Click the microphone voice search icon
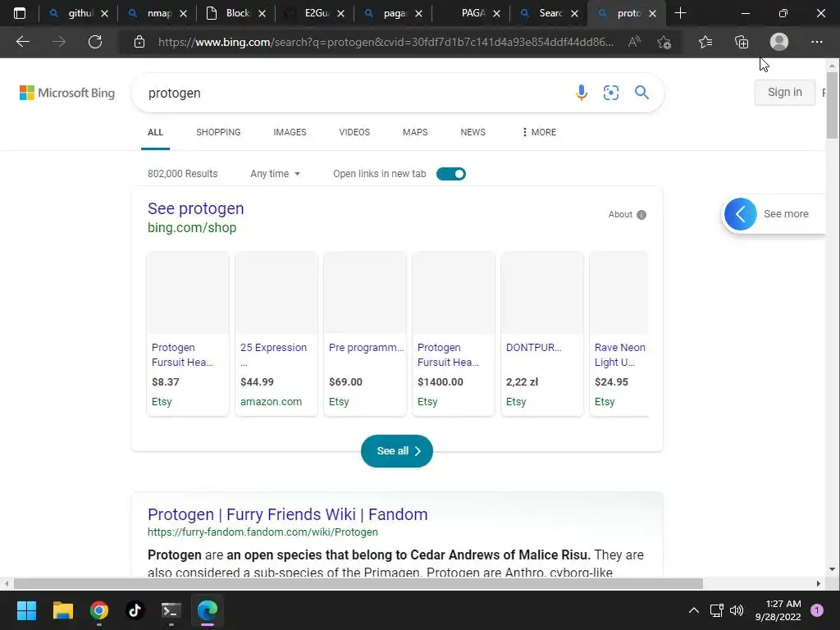840x630 pixels. click(582, 93)
